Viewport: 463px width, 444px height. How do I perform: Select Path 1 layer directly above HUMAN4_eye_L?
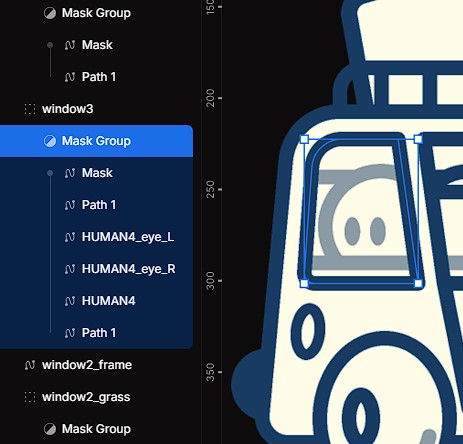pos(99,205)
